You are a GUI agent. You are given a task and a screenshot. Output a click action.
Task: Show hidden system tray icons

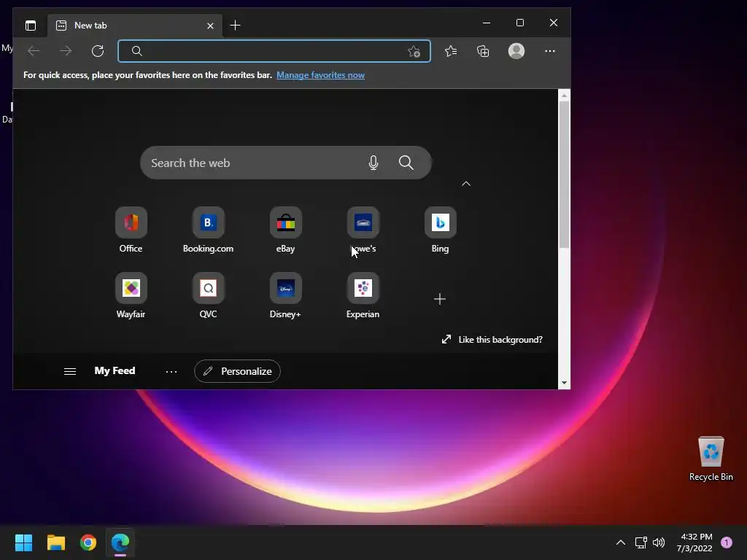tap(621, 542)
